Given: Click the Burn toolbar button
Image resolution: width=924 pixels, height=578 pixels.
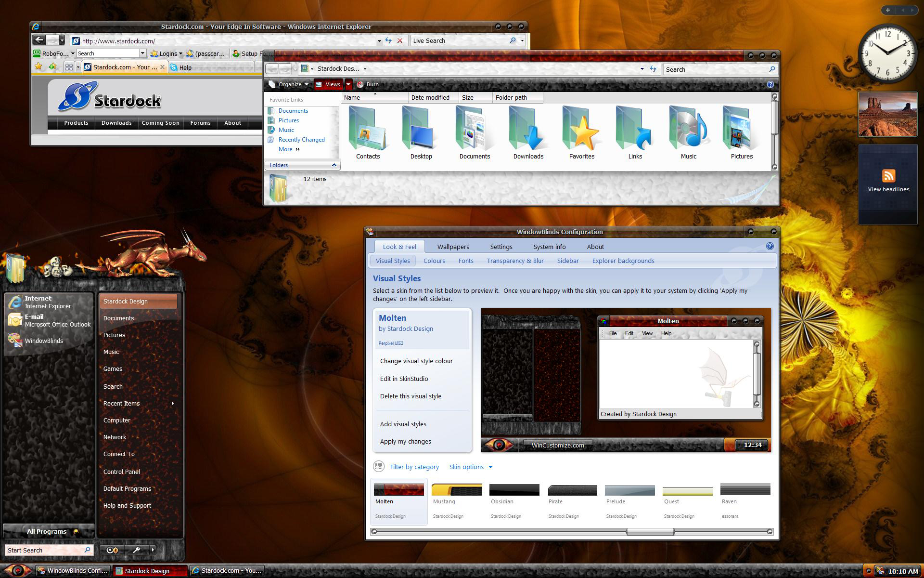Looking at the screenshot, I should click(368, 84).
